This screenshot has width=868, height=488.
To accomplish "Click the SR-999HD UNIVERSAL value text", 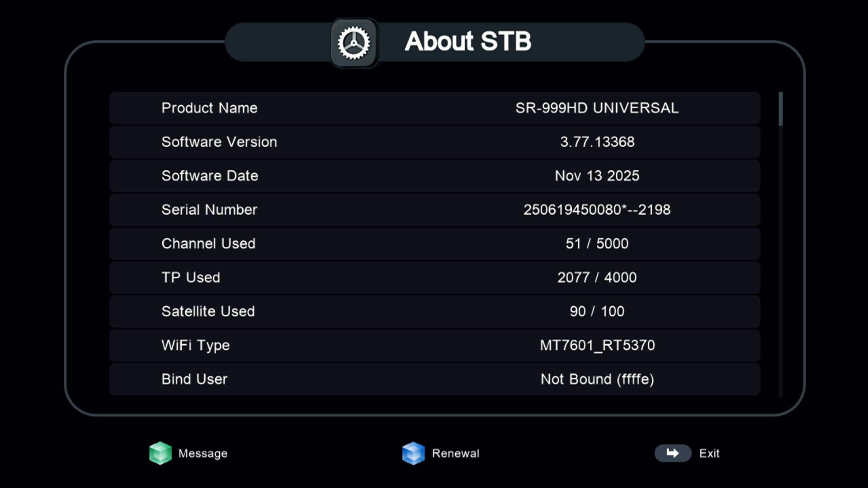I will click(597, 108).
